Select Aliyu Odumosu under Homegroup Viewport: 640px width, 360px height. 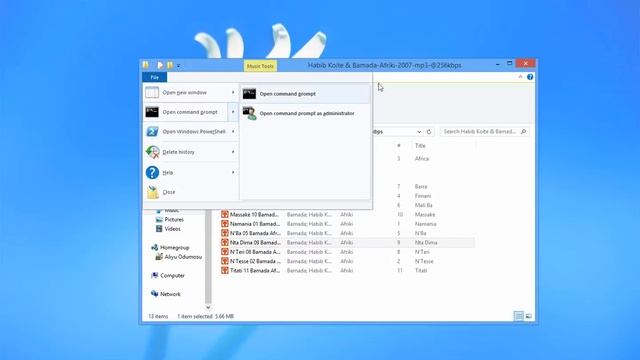pos(183,257)
